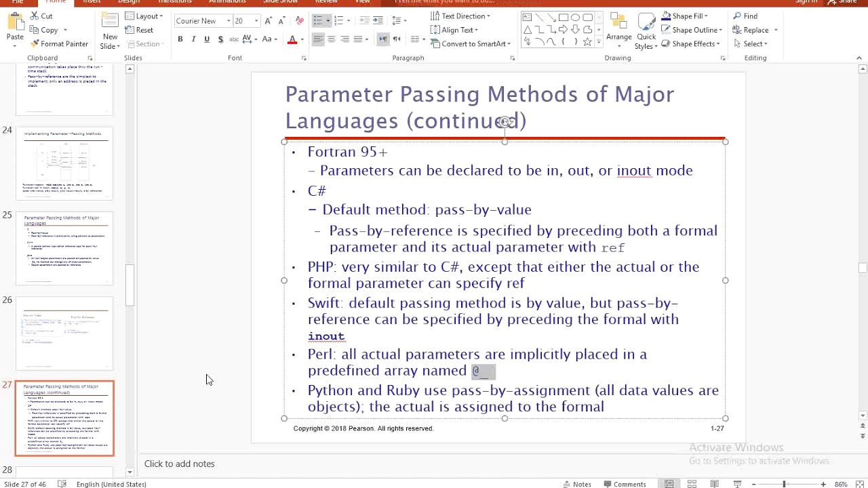Click the zoom slider handle
Screen dimensions: 868x488
click(784, 484)
